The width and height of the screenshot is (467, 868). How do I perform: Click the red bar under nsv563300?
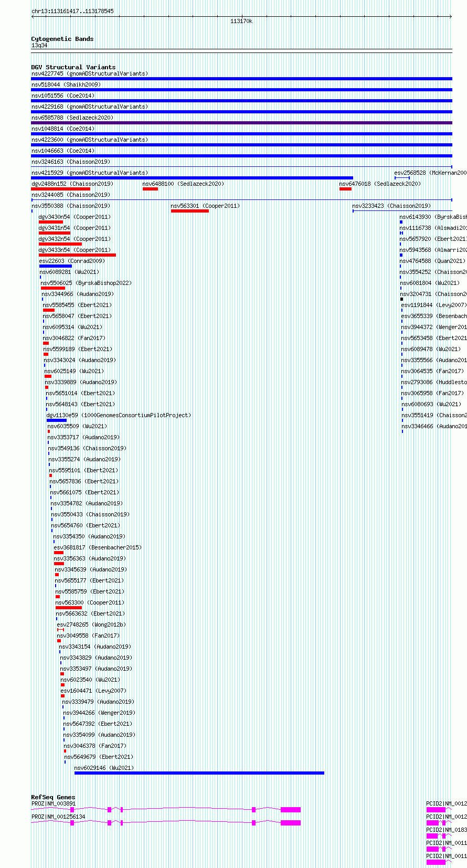(69, 608)
